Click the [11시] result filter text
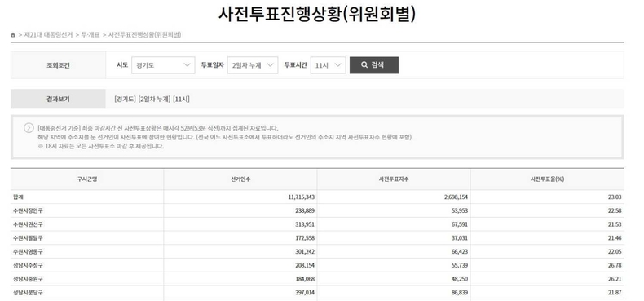Viewport: 644px width, 301px height. (181, 99)
